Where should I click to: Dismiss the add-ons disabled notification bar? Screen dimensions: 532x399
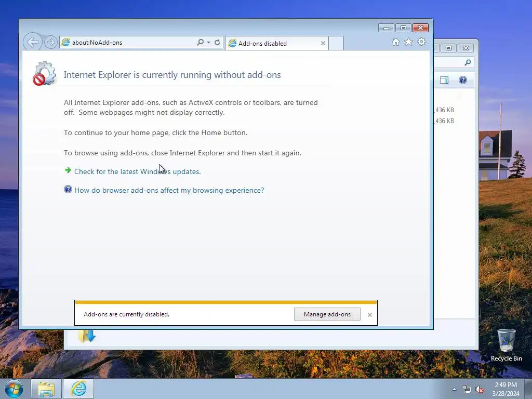coord(370,315)
